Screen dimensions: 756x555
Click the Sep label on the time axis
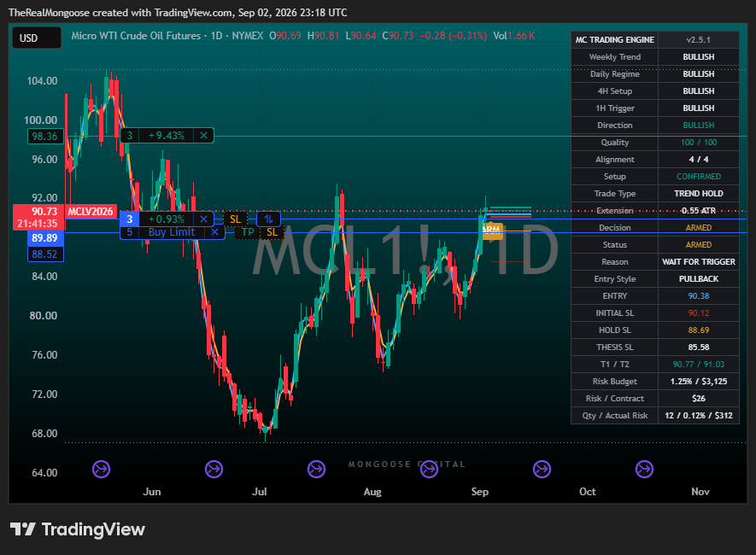480,492
